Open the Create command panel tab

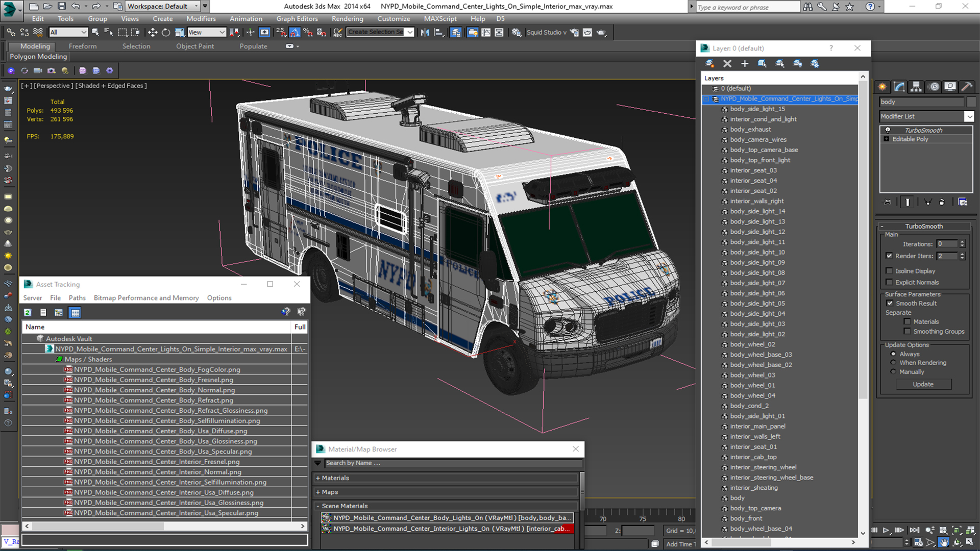tap(882, 87)
